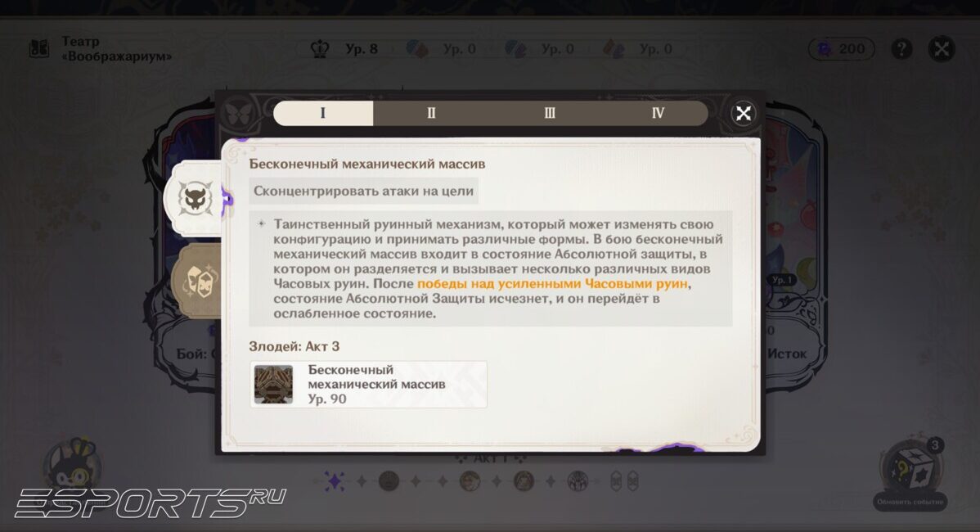
Task: Exit the theater screen with top X
Action: pos(942,49)
